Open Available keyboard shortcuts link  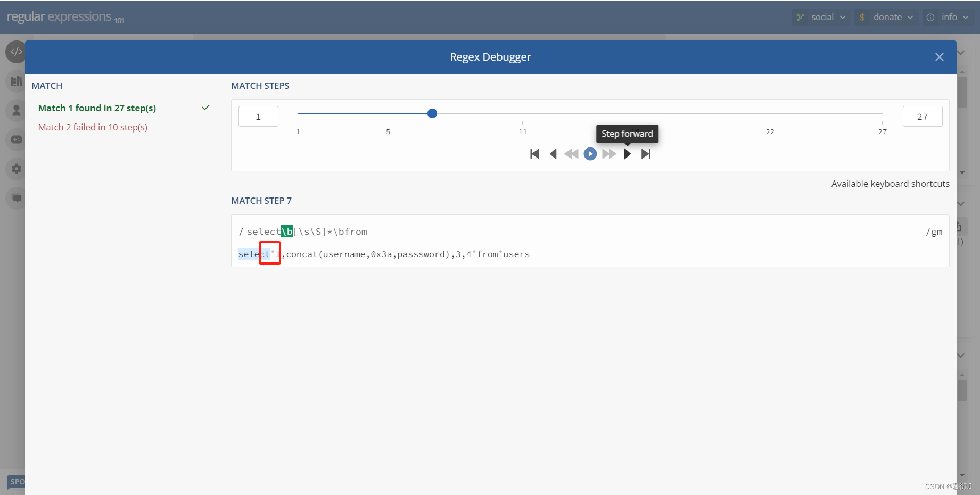click(890, 184)
